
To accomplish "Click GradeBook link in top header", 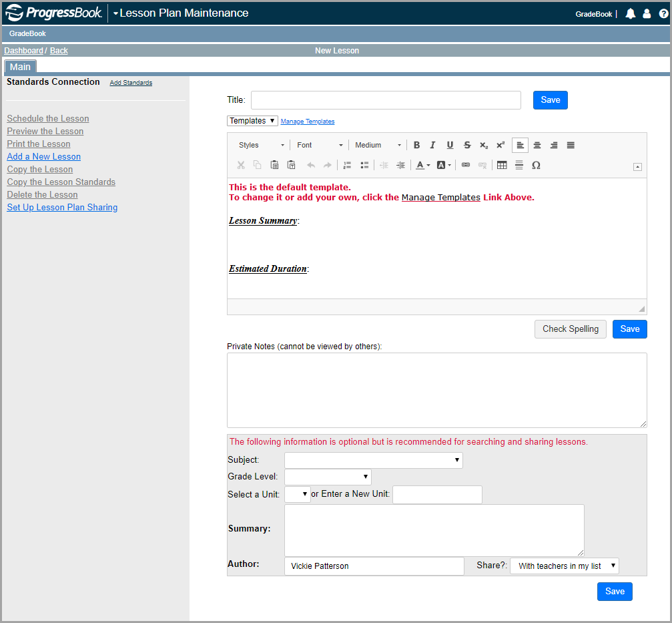I will tap(593, 14).
